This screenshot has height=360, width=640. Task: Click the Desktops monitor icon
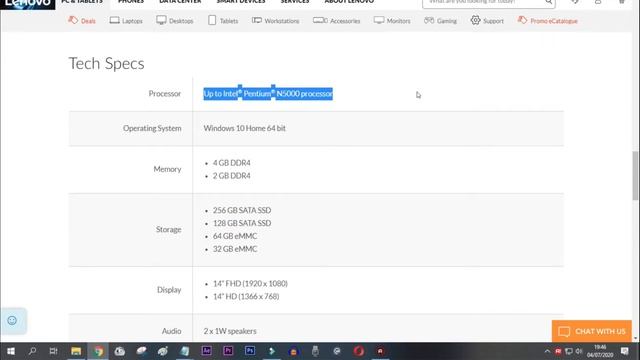(161, 20)
